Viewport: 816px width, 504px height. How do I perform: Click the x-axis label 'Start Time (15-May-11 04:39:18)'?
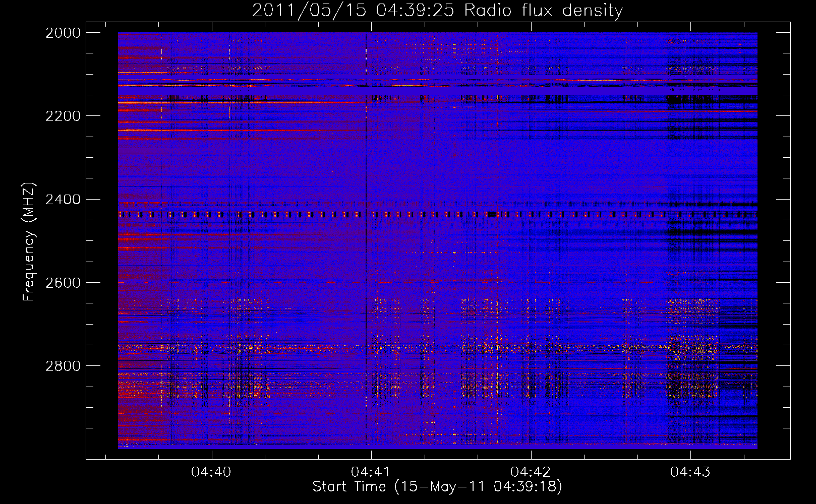click(437, 487)
